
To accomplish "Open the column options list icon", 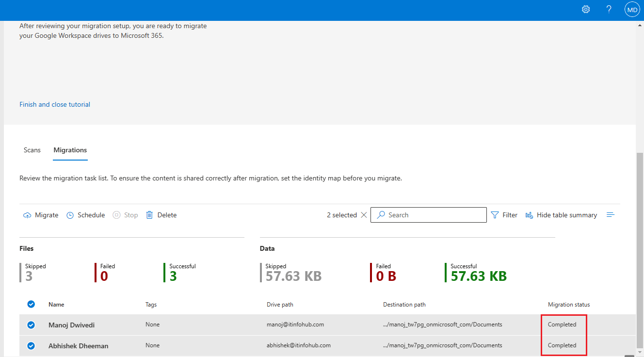I will (611, 215).
